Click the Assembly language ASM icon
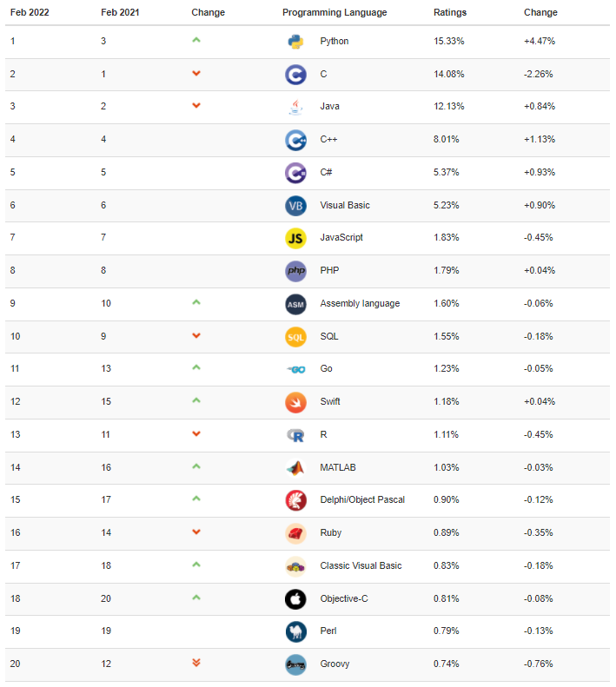Image resolution: width=616 pixels, height=687 pixels. (295, 304)
